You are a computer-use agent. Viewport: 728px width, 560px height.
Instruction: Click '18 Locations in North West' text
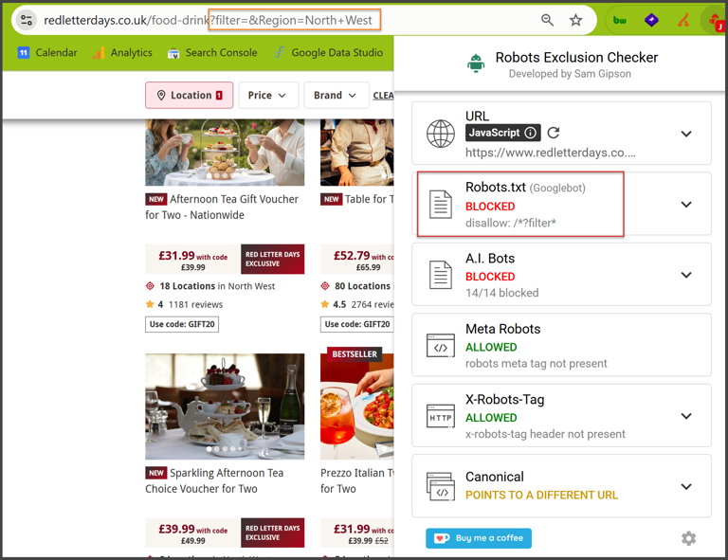tap(217, 286)
